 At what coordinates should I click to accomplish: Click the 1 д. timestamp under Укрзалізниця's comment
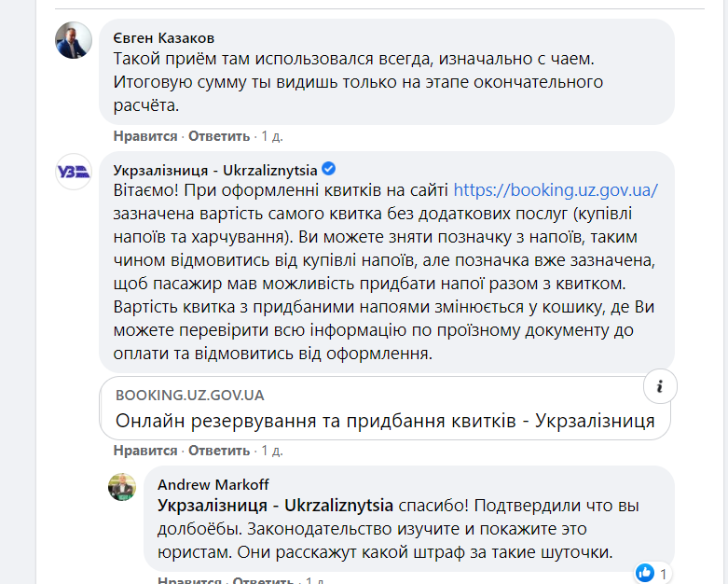(x=271, y=451)
